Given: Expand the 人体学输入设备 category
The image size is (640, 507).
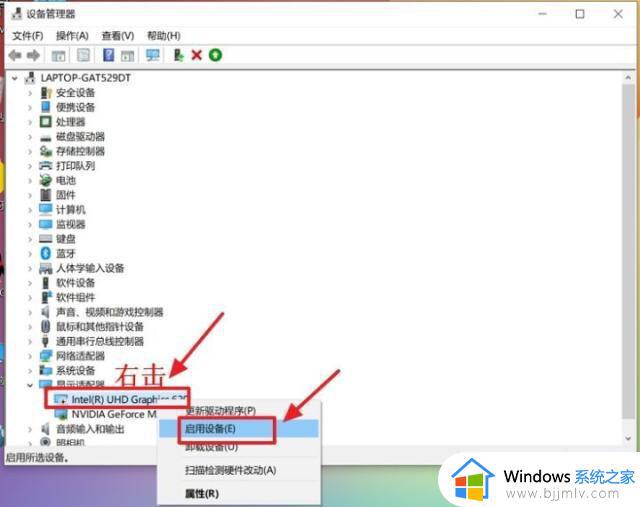Looking at the screenshot, I should point(30,268).
